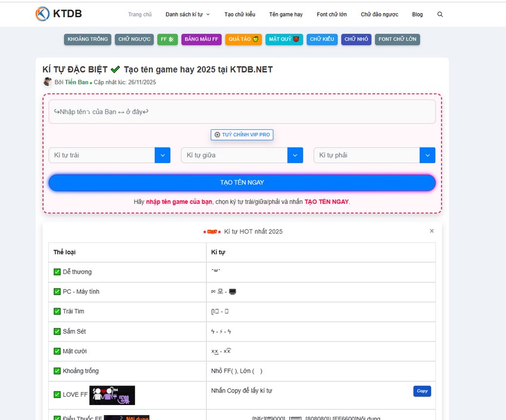Click the KTDB logo icon
506x420 pixels.
(42, 14)
